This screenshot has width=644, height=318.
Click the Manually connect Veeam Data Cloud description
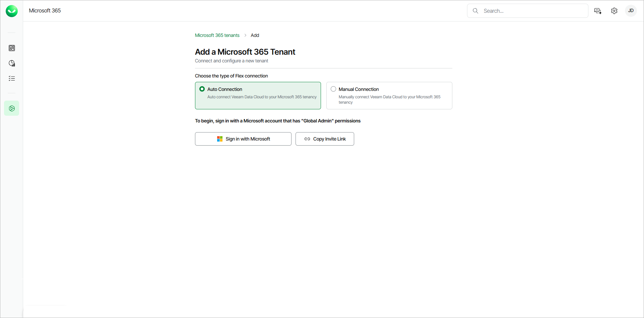(389, 100)
